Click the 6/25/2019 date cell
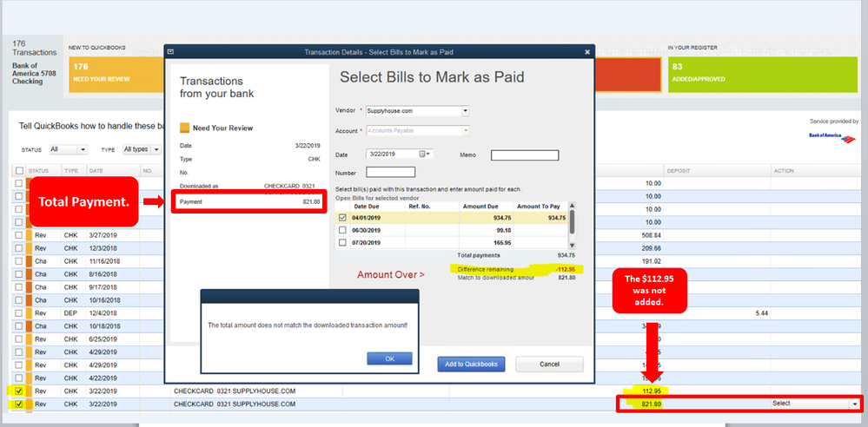868x427 pixels. click(x=103, y=339)
